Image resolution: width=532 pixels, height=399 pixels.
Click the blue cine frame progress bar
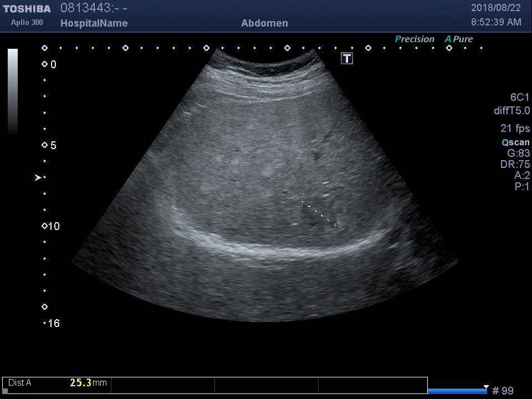(x=457, y=391)
